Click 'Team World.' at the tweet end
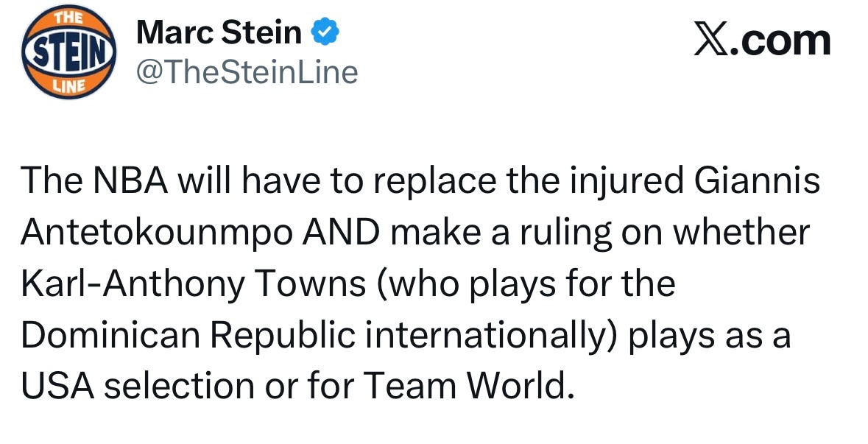 pos(470,386)
